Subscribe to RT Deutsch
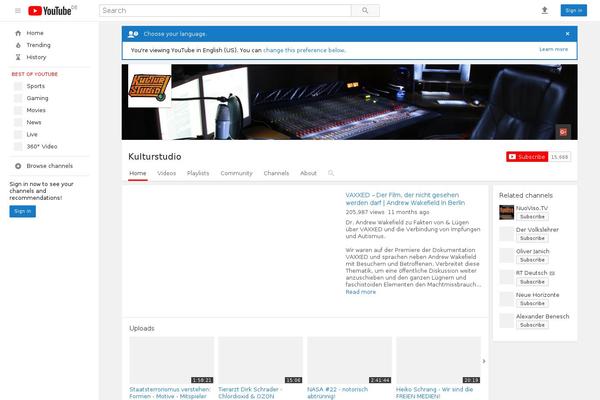Screen dimensions: 600x400 pyautogui.click(x=532, y=282)
